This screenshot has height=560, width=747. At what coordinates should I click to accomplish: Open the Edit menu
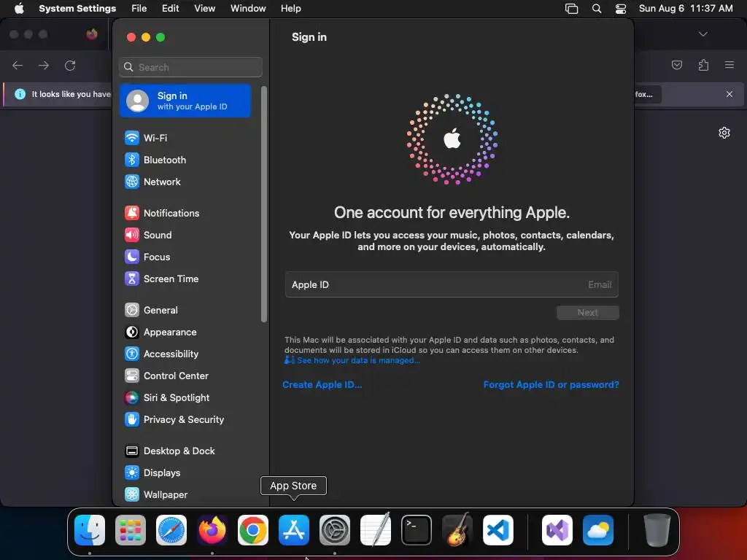point(171,9)
